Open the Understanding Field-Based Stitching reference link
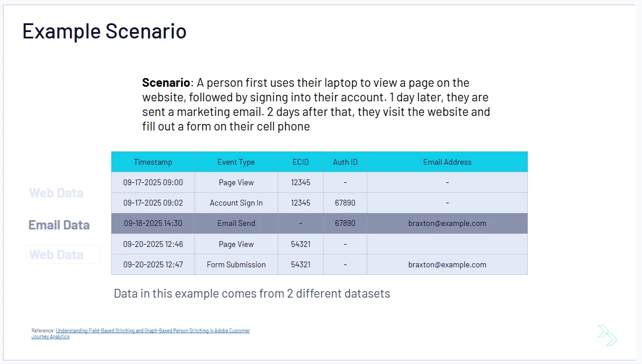 coord(140,333)
